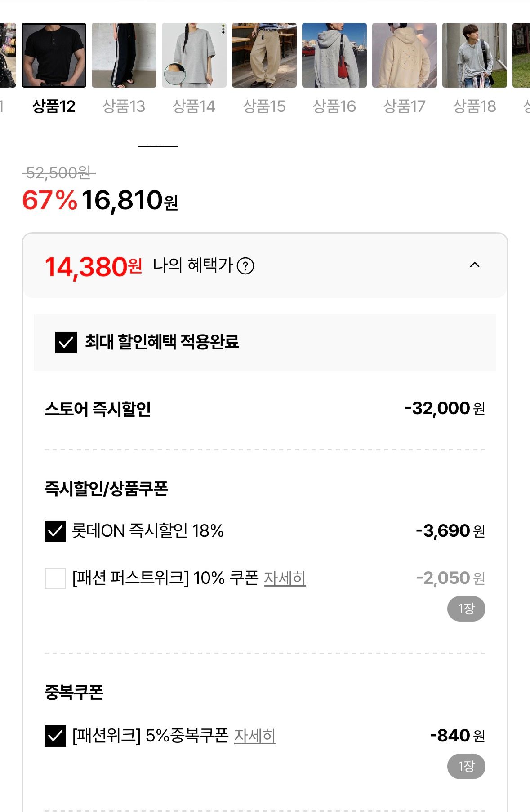Toggle the 롯데ON 즉시할인 18% checkbox
530x812 pixels.
click(x=55, y=531)
